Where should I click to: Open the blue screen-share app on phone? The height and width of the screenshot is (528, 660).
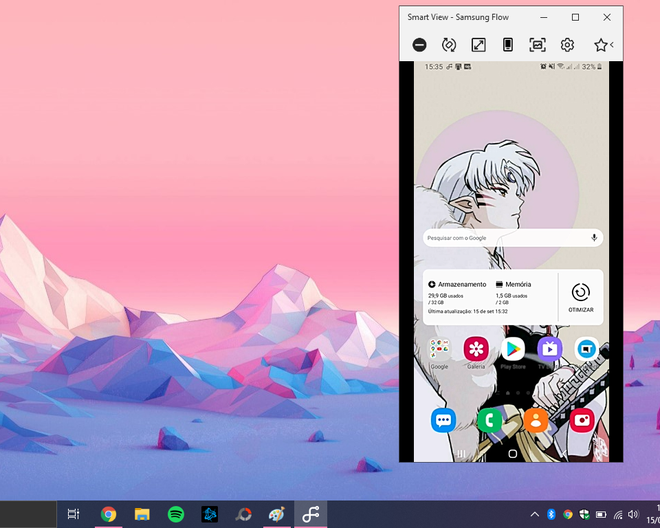point(586,349)
